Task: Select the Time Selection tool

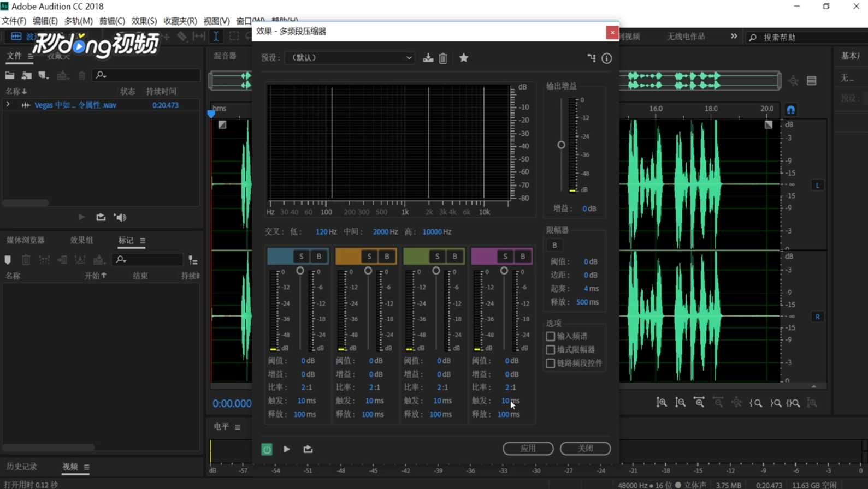Action: tap(216, 37)
